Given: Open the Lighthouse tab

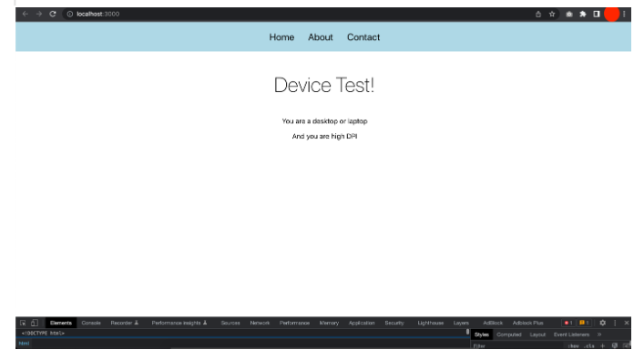Looking at the screenshot, I should [x=431, y=323].
